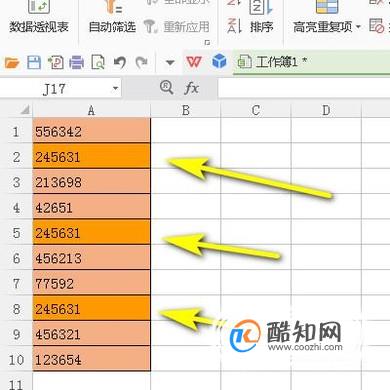Click the print icon

(x=76, y=62)
